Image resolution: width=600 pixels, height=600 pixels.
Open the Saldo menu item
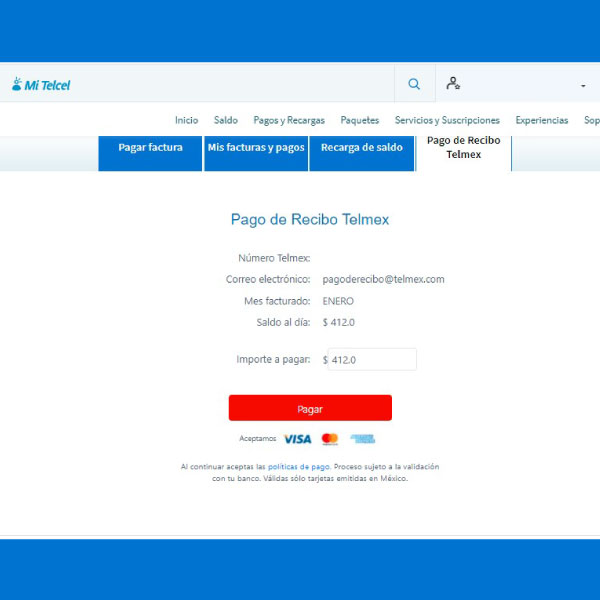(226, 120)
